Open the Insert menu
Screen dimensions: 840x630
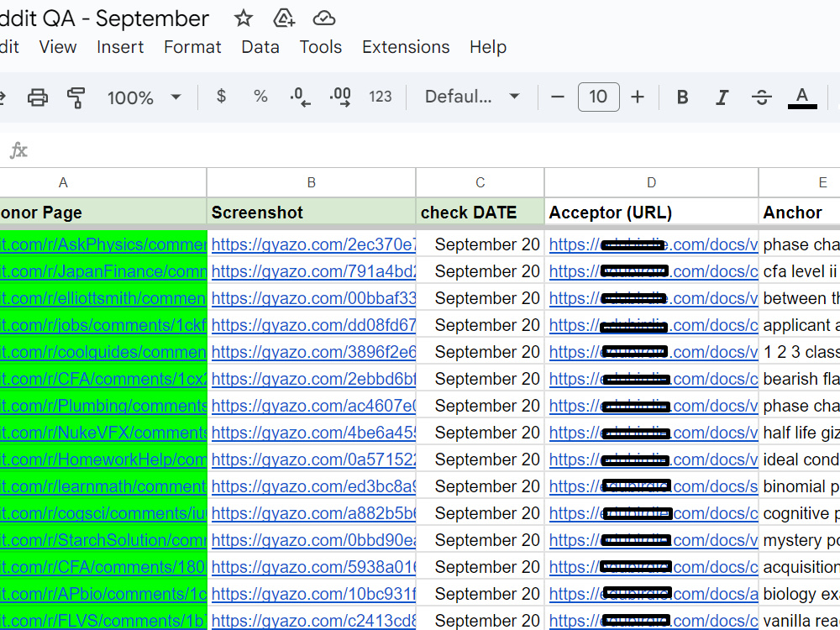pyautogui.click(x=120, y=47)
